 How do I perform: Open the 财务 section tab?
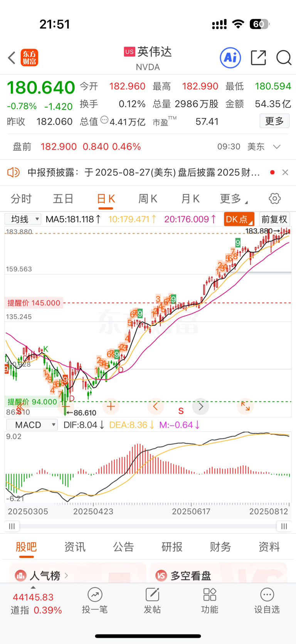220,547
